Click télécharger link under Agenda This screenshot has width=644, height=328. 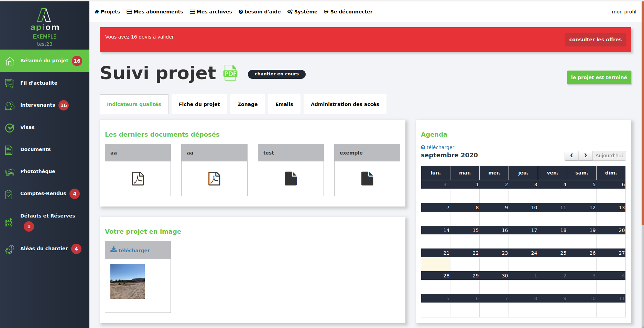click(440, 147)
